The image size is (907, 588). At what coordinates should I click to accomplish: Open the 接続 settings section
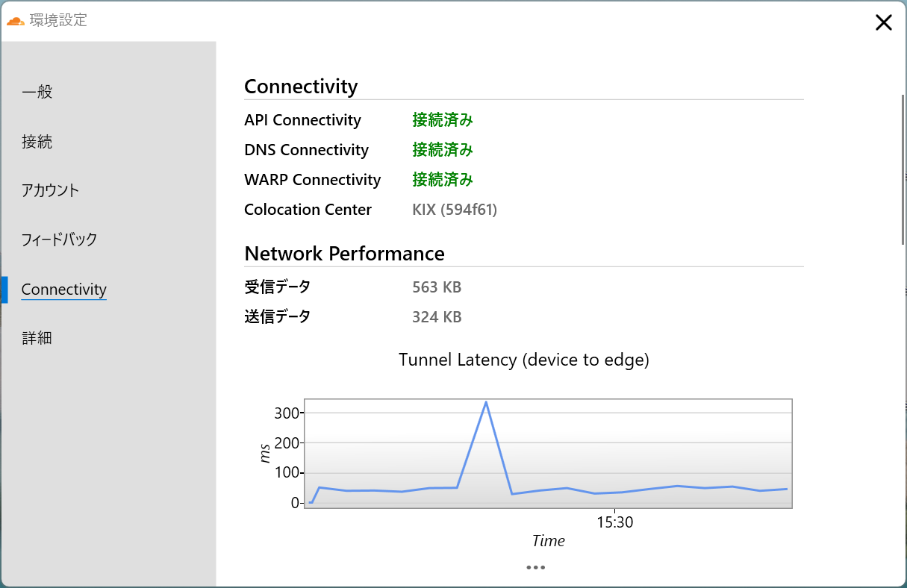tap(37, 142)
